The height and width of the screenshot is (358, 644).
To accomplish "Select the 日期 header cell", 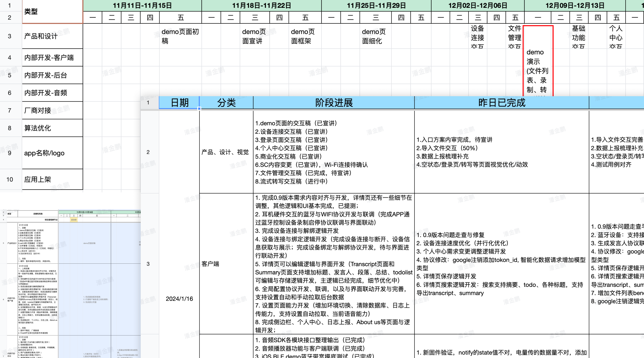I will pos(179,102).
